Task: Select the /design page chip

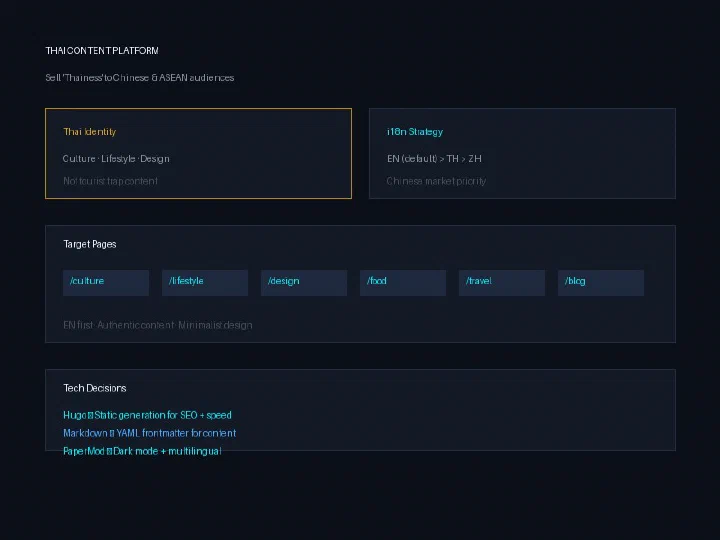Action: (304, 282)
